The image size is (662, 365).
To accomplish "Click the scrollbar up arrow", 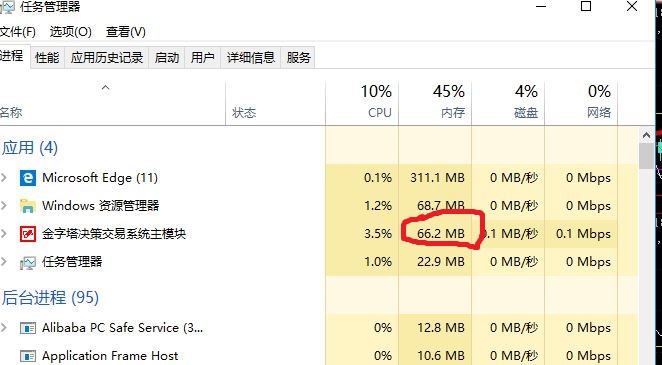I will tap(646, 135).
